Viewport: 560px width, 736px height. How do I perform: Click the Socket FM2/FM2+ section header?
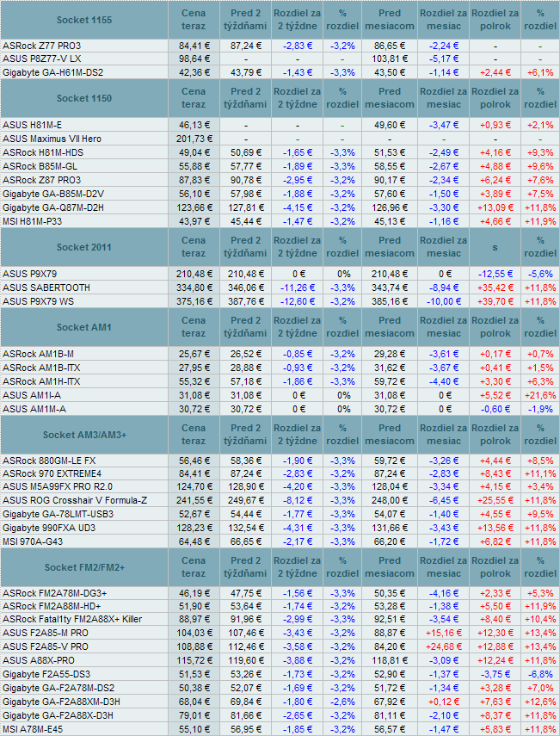84,567
